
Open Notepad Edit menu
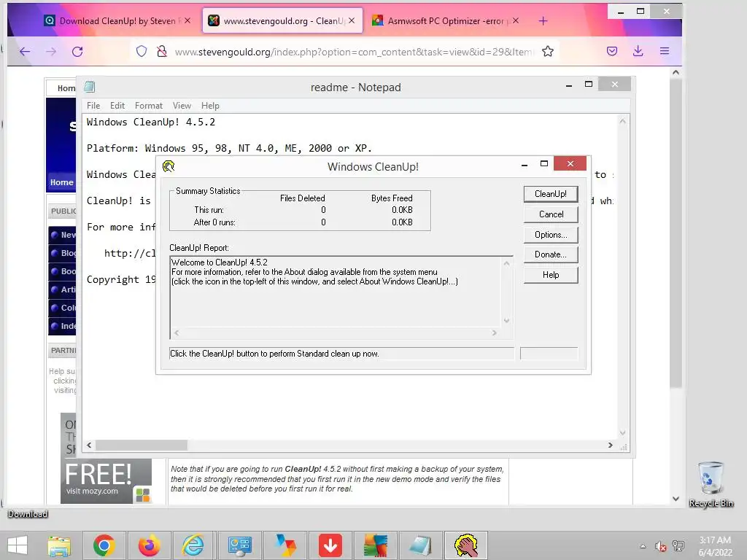(x=117, y=106)
